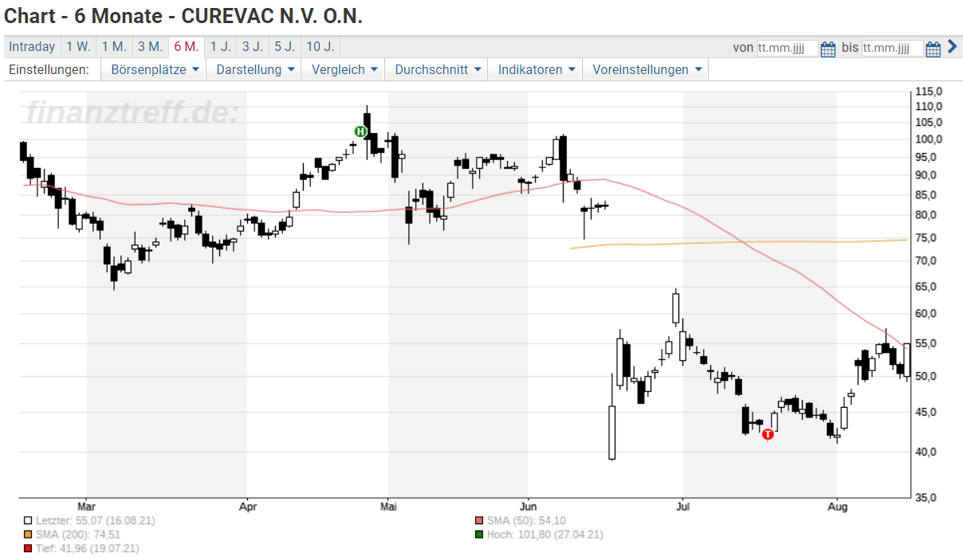Viewport: 963px width, 560px height.
Task: Click the green Hoch legend swatch
Action: [x=479, y=535]
